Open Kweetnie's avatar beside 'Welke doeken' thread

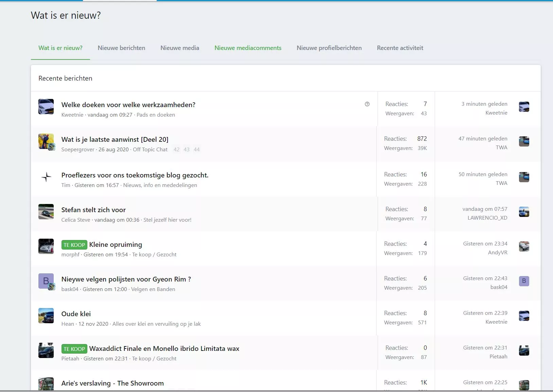(46, 106)
